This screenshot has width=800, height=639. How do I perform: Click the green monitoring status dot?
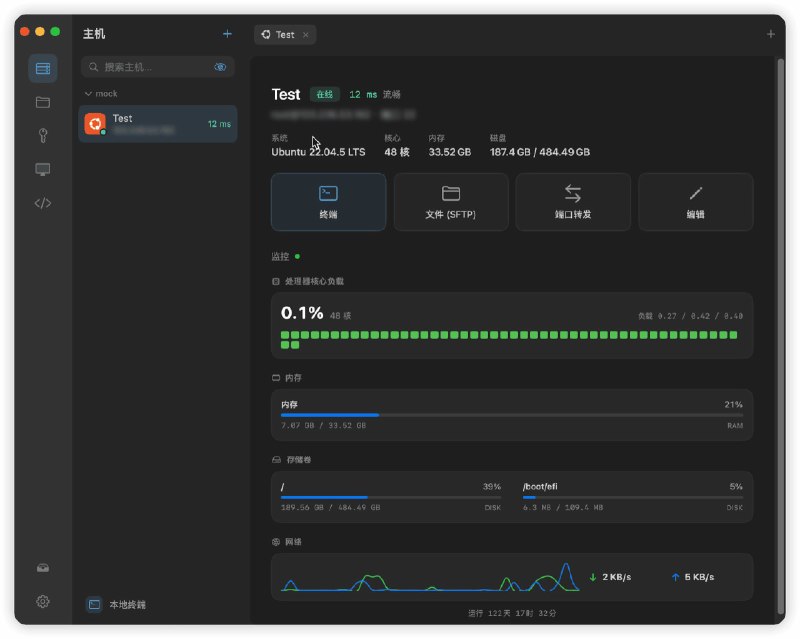coord(297,256)
